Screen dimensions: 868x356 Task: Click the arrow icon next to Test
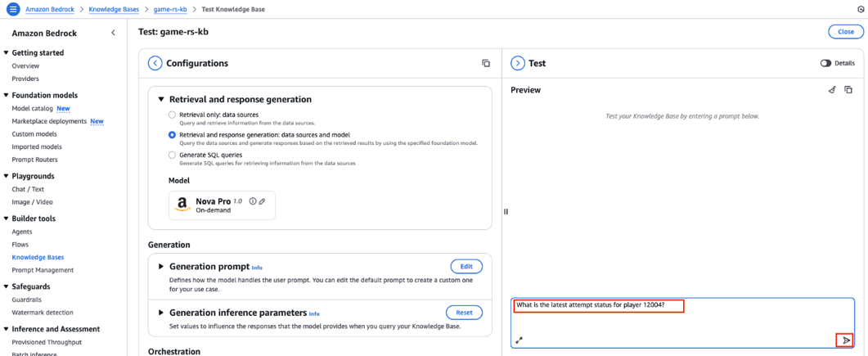coord(518,63)
